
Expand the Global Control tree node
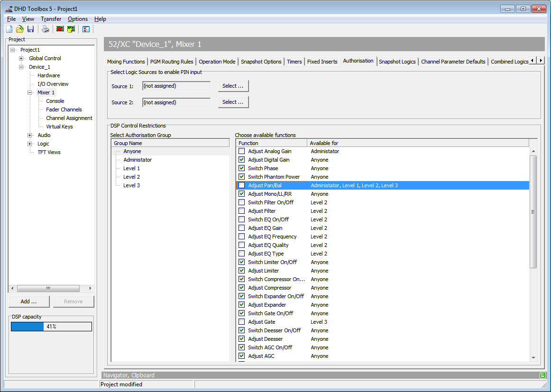(x=21, y=58)
